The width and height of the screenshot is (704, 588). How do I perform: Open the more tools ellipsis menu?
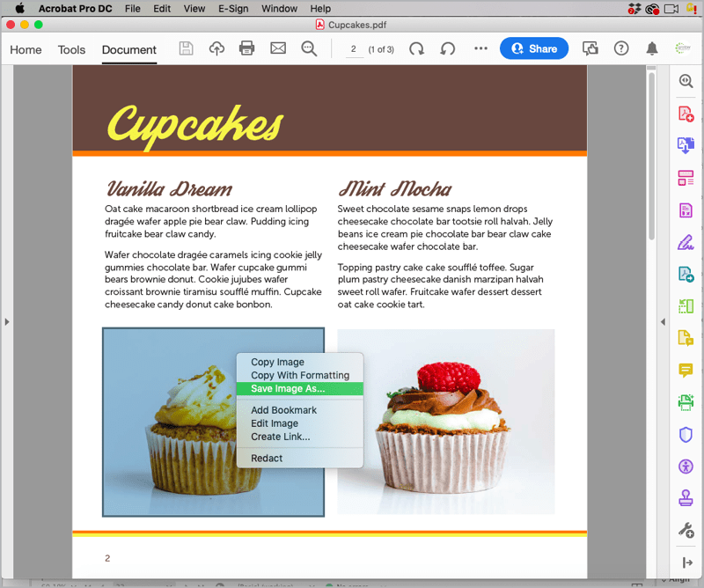(480, 48)
